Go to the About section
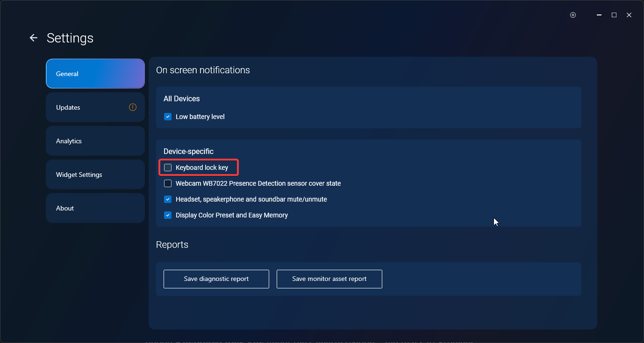The image size is (644, 343). pos(95,208)
